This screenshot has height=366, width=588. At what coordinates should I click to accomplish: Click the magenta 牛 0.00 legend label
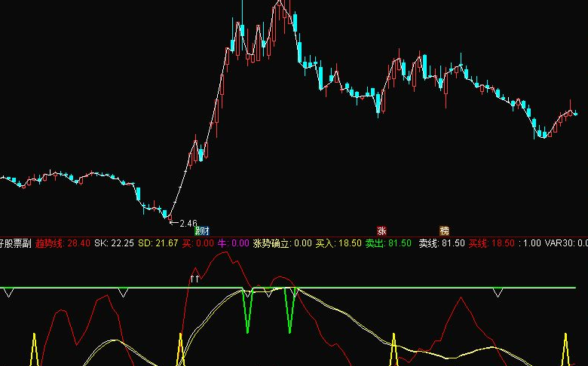[233, 243]
